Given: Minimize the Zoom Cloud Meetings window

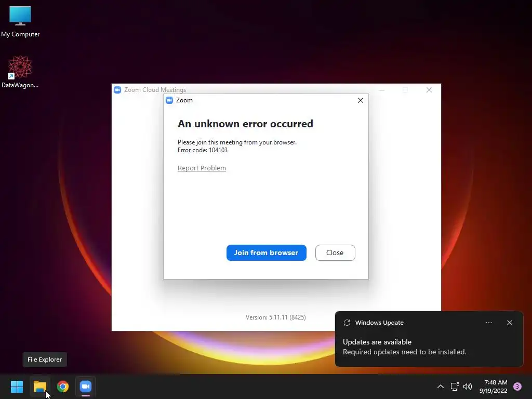Looking at the screenshot, I should click(x=382, y=90).
